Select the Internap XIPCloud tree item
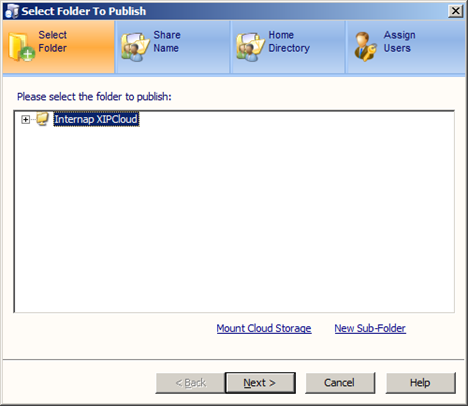The height and width of the screenshot is (406, 468). [x=96, y=119]
